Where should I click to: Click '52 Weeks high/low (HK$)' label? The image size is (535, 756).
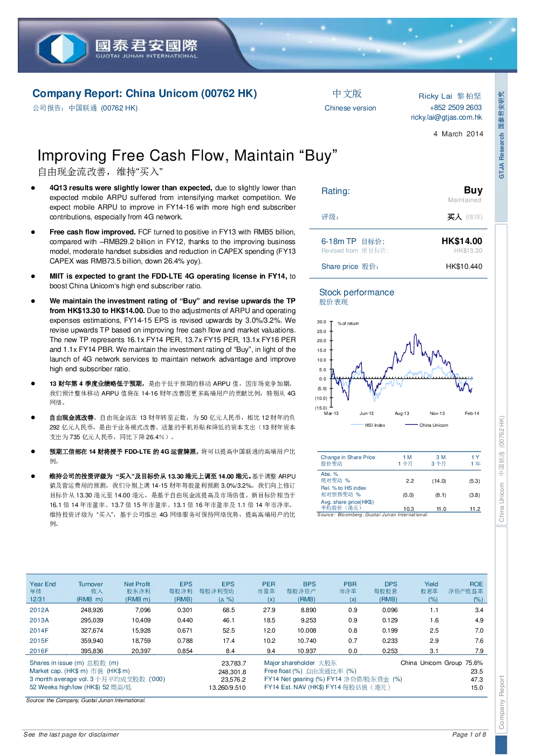[65, 687]
